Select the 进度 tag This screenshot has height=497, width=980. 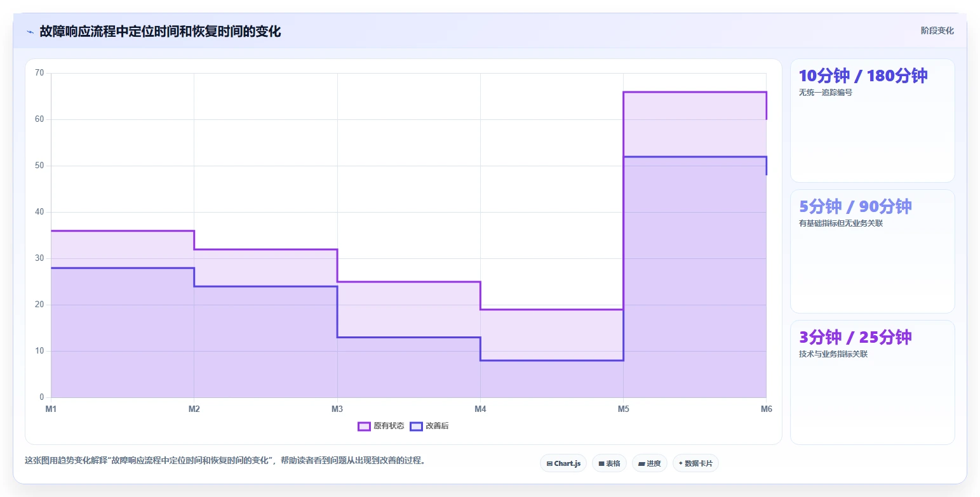[650, 463]
